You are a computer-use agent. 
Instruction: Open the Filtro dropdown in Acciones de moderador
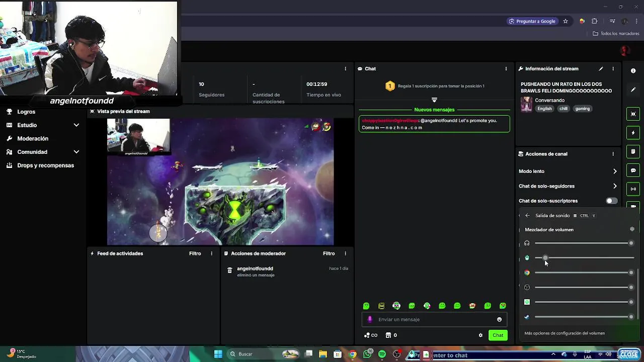pos(329,253)
